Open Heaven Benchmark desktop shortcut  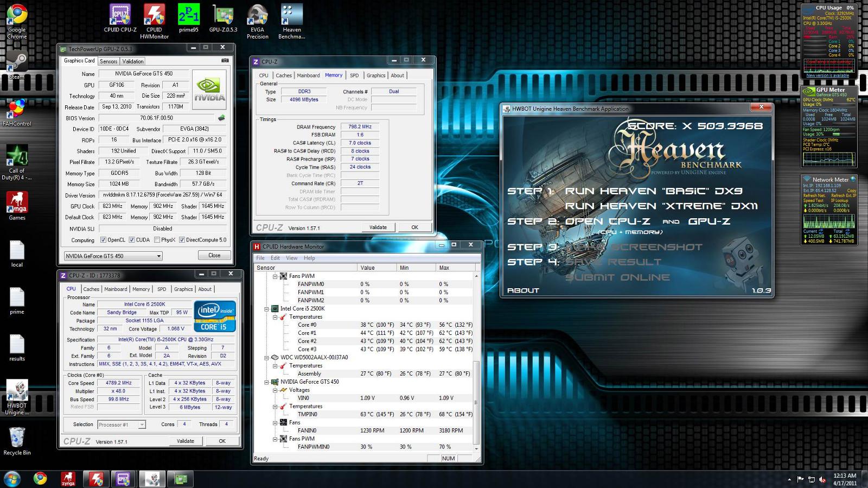pyautogui.click(x=291, y=22)
